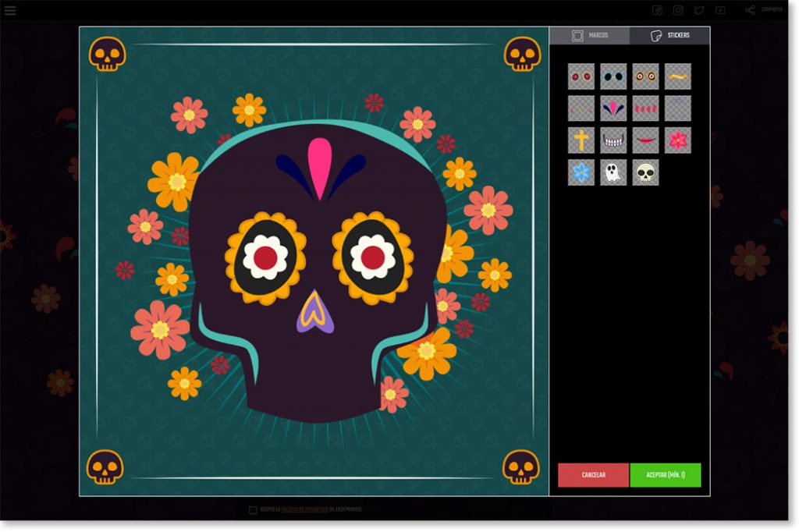Click the Facebook icon in the top bar

click(x=658, y=10)
